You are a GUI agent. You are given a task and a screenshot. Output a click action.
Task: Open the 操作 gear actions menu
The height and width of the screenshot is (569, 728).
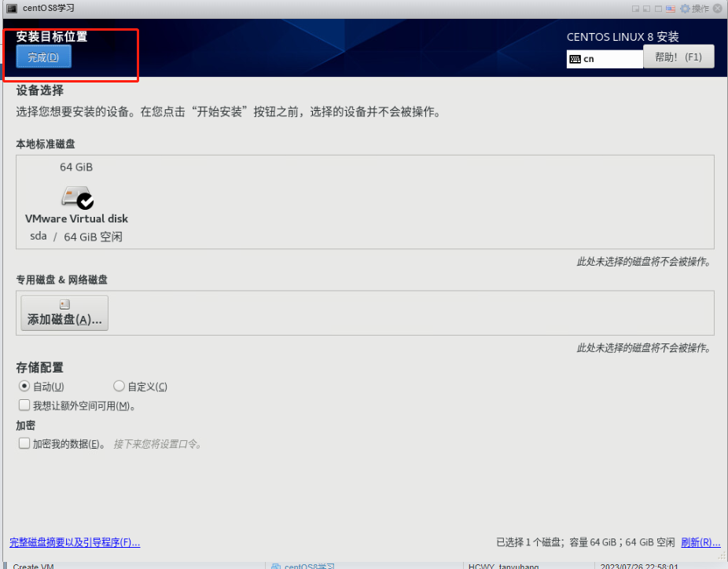694,9
